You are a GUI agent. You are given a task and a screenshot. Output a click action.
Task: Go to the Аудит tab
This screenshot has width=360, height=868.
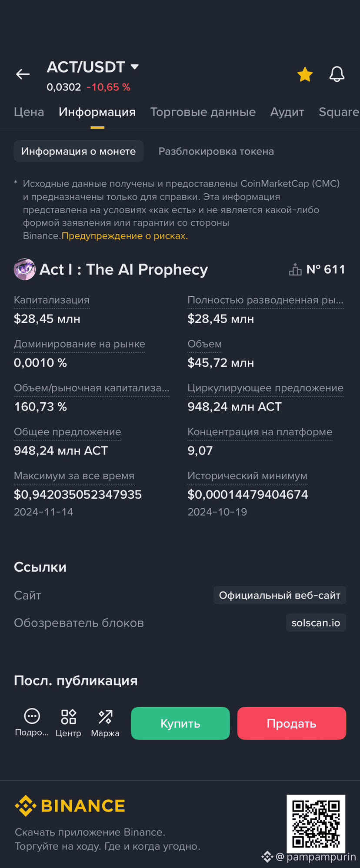(x=287, y=112)
